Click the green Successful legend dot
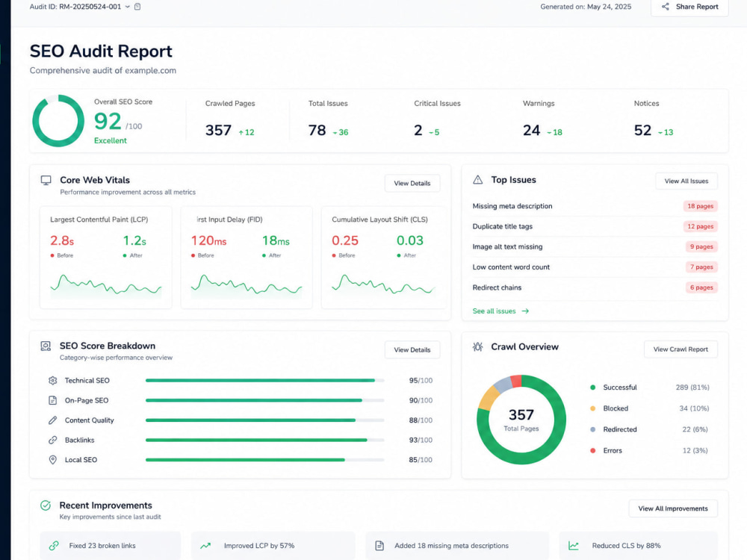This screenshot has width=747, height=560. tap(592, 387)
